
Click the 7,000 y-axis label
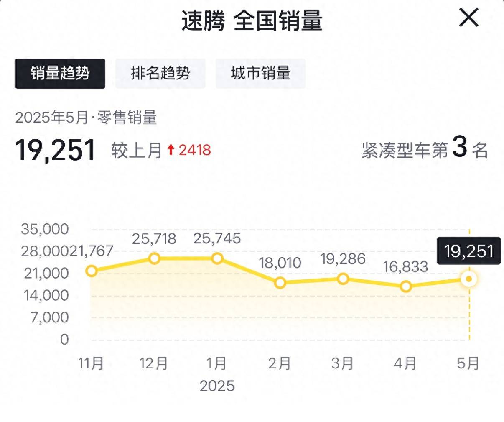tap(49, 317)
